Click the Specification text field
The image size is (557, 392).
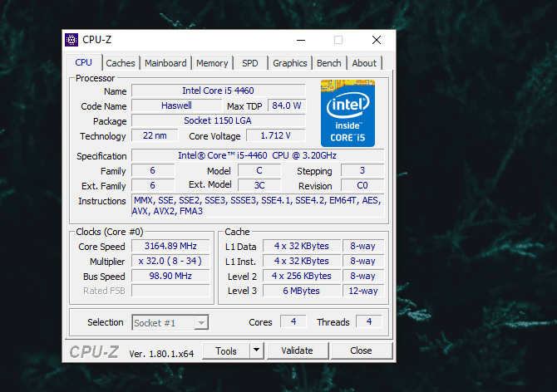tap(258, 156)
